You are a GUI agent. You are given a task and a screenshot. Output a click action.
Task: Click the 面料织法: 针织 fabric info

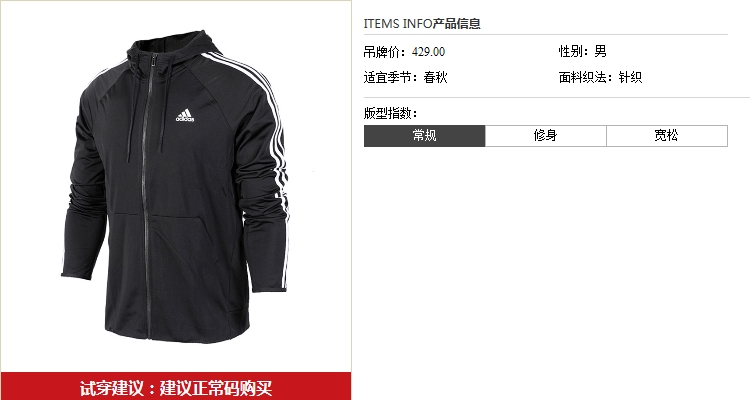point(600,77)
